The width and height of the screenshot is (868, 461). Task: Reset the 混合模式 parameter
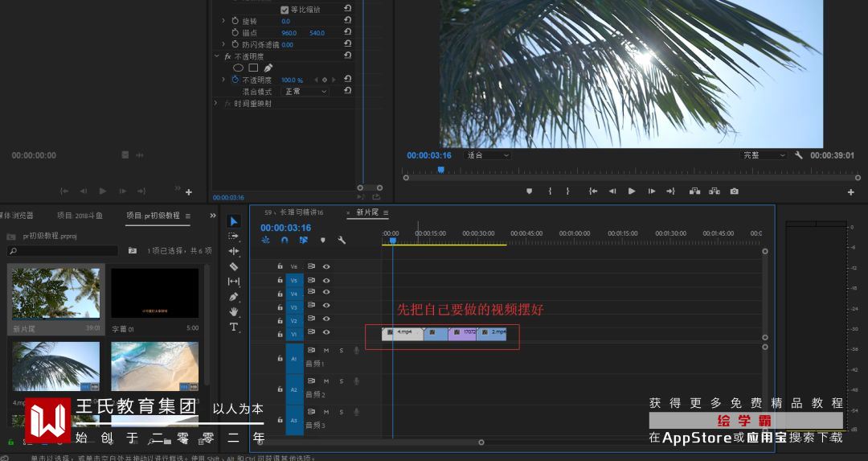348,90
